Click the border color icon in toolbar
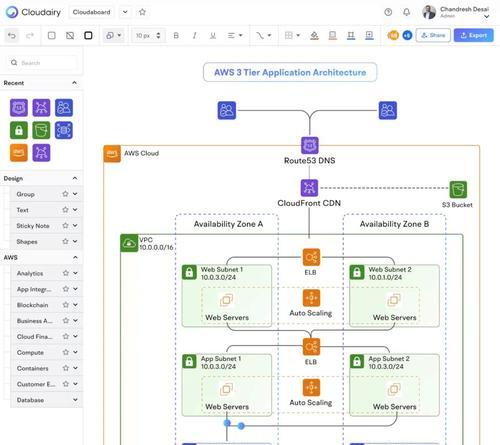 coord(333,35)
